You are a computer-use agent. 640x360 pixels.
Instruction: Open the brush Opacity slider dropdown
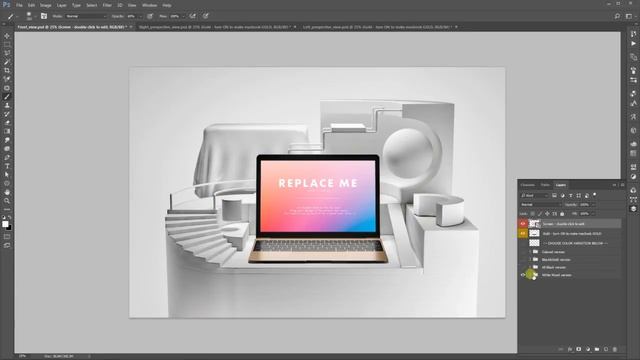click(140, 16)
